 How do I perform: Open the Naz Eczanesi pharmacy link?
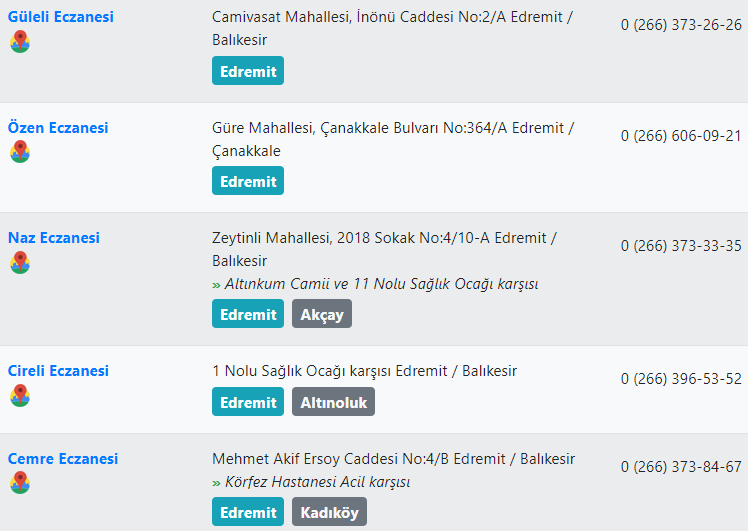click(x=54, y=238)
